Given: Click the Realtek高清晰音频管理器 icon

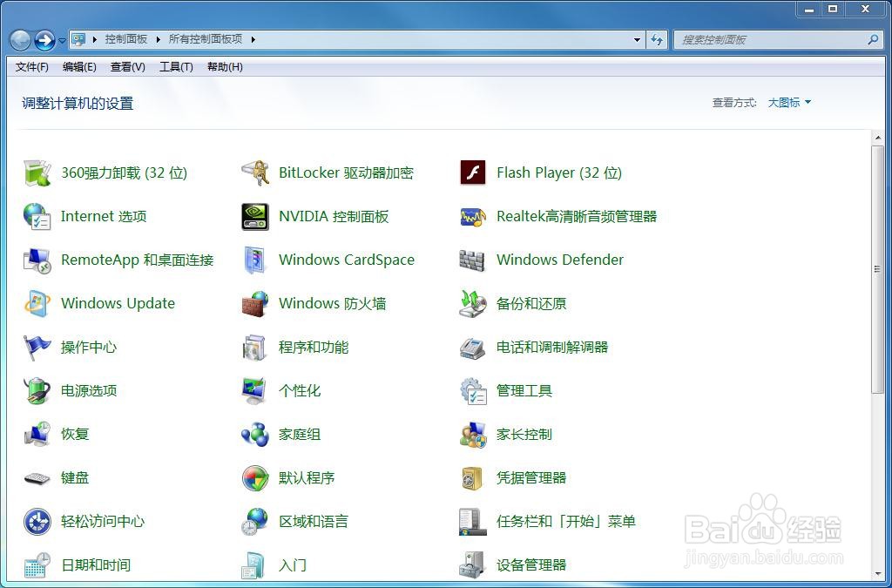Looking at the screenshot, I should click(x=473, y=217).
